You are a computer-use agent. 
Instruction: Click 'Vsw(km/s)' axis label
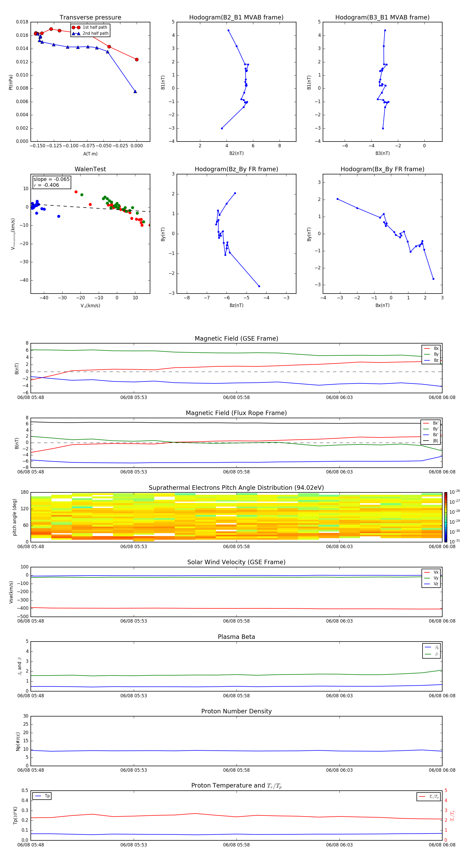[11, 592]
